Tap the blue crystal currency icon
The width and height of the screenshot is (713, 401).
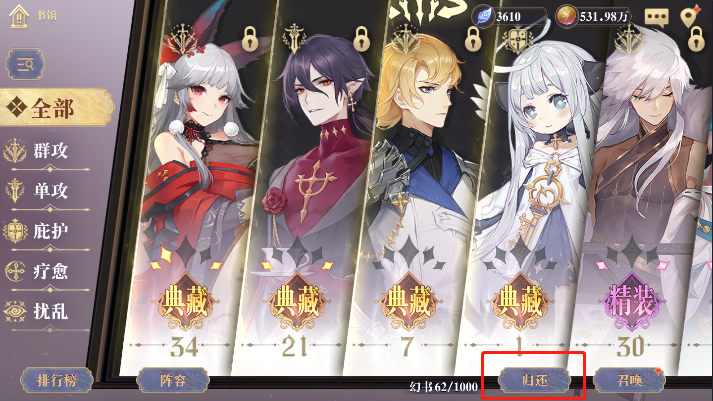pyautogui.click(x=483, y=16)
